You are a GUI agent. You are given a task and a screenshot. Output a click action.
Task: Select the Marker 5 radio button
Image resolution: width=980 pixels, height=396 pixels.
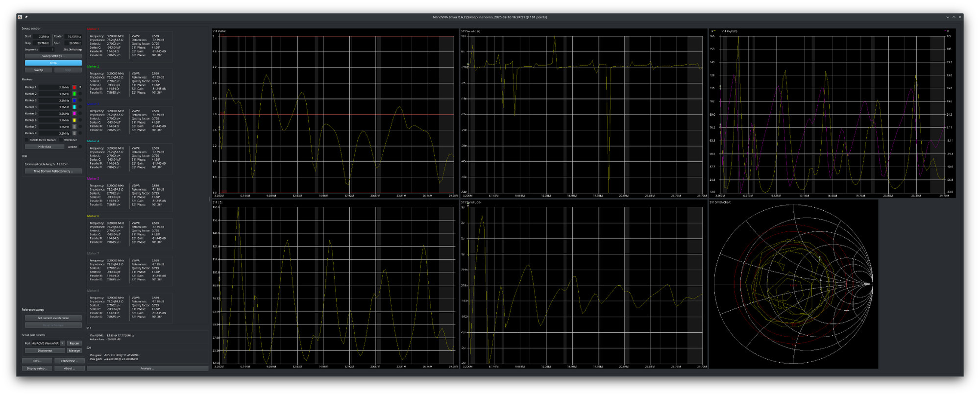[80, 114]
